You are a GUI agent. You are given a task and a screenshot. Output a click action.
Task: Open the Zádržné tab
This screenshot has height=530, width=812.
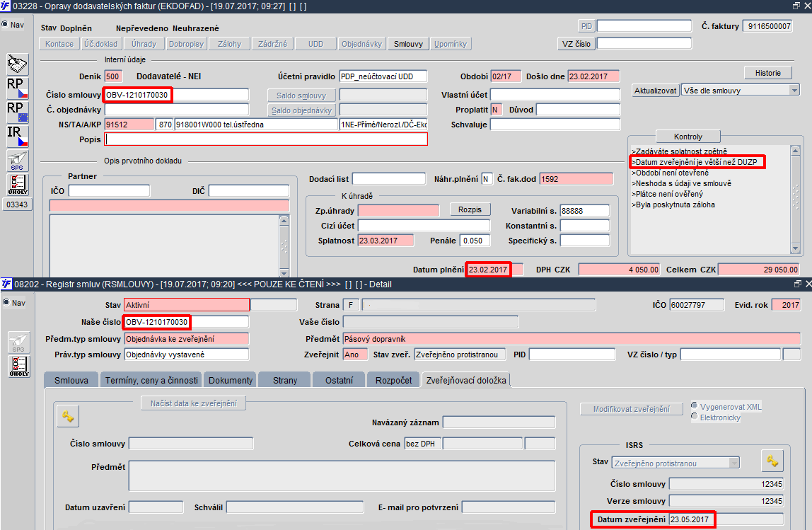point(272,44)
